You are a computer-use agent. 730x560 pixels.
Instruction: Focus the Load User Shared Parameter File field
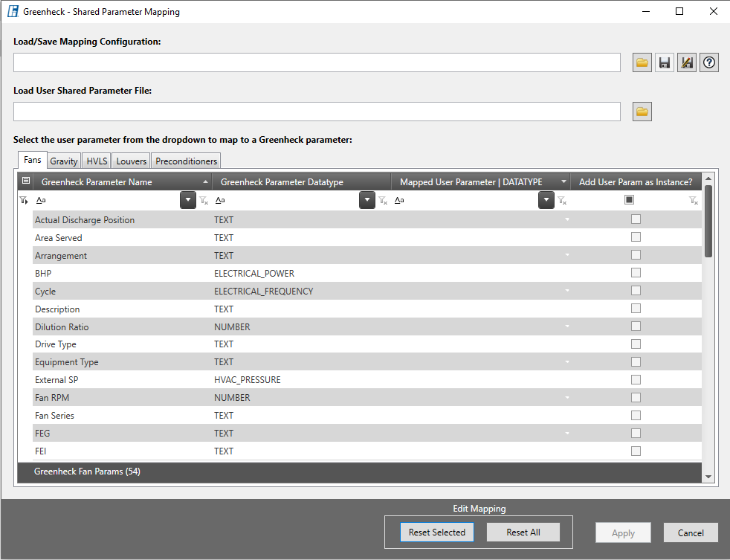pyautogui.click(x=317, y=112)
